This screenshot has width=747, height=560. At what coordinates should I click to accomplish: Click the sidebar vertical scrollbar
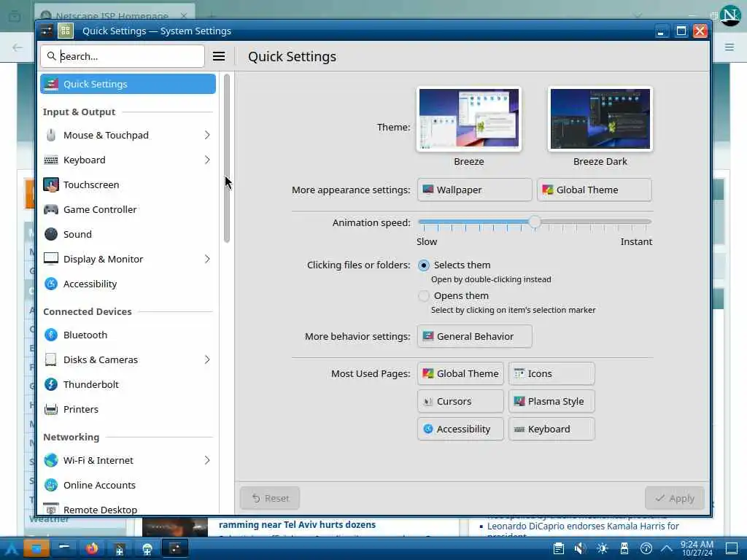coord(227,158)
